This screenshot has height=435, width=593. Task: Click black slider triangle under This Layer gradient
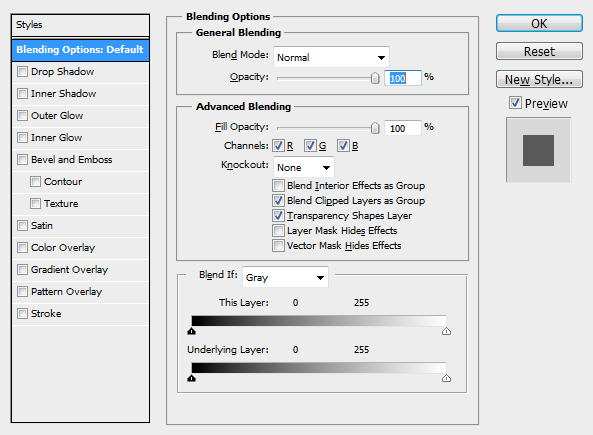[x=192, y=331]
